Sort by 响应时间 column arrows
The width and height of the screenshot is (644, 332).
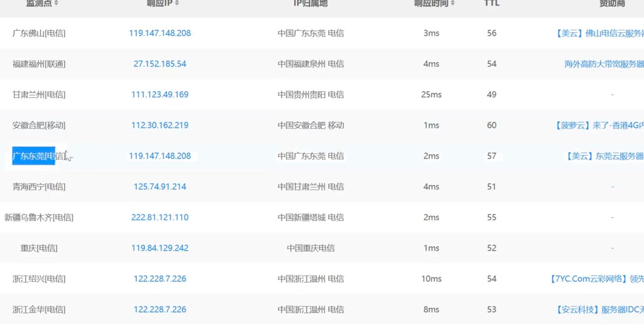pos(453,3)
